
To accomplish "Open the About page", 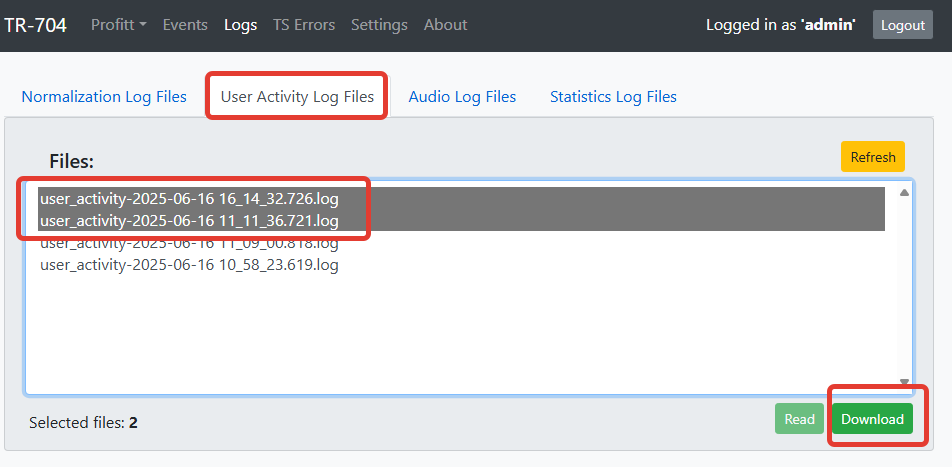I will point(445,25).
